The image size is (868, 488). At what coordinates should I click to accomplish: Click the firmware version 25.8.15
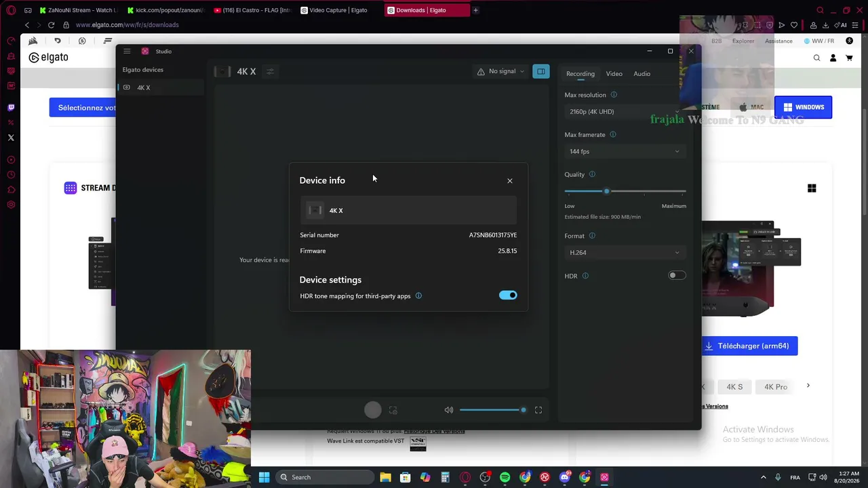[507, 251]
